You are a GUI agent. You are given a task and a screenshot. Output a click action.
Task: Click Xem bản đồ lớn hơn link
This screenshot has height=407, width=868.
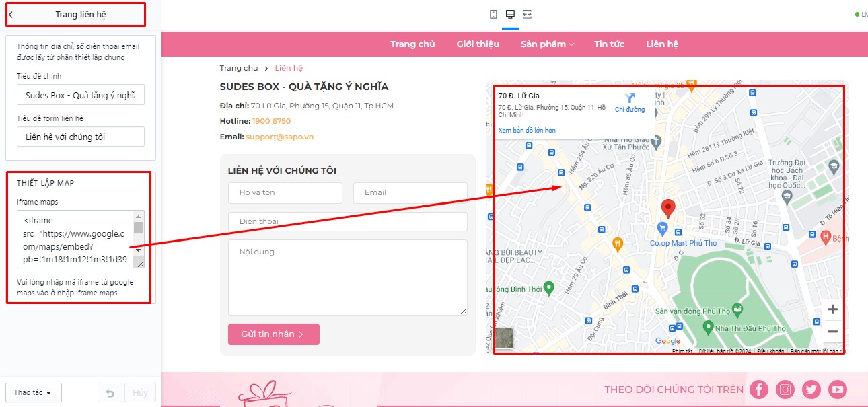click(x=527, y=130)
